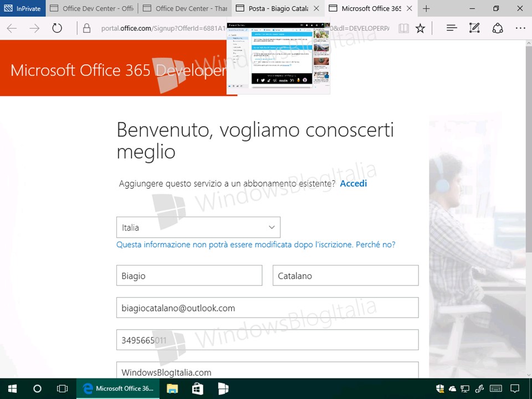This screenshot has width=532, height=399.
Task: Open the Windows Start menu
Action: pyautogui.click(x=12, y=388)
